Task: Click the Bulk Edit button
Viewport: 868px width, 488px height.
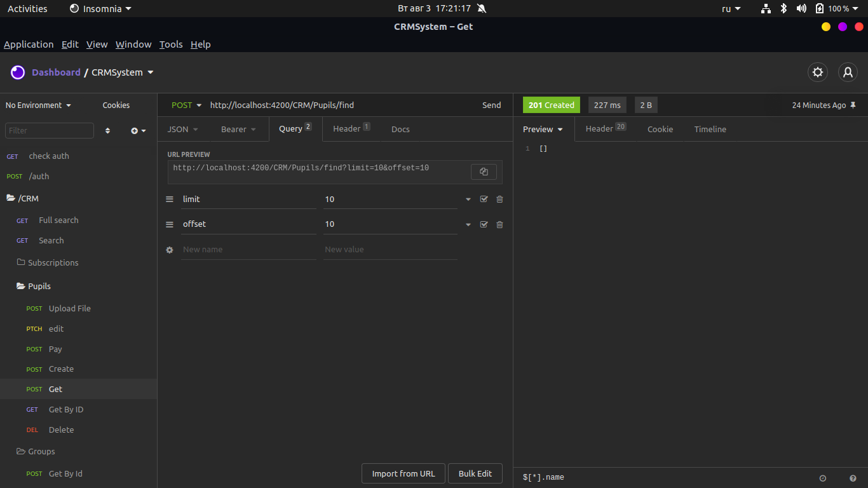Action: point(475,473)
